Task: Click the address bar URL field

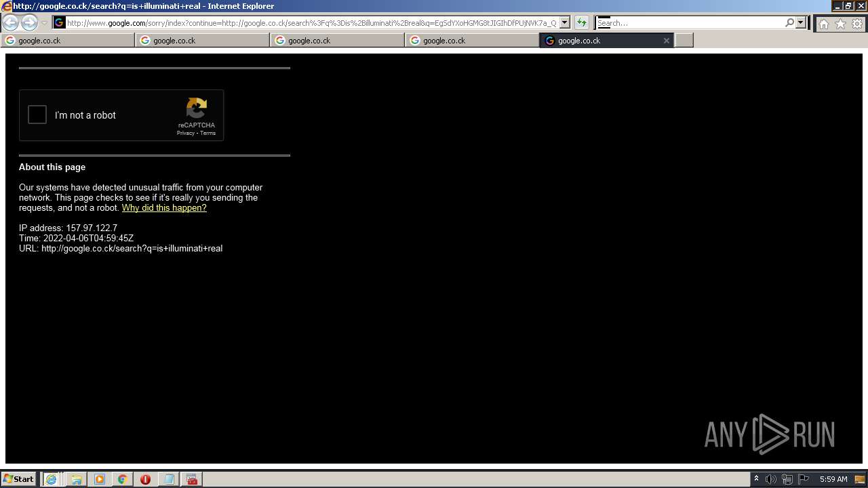Action: coord(312,23)
